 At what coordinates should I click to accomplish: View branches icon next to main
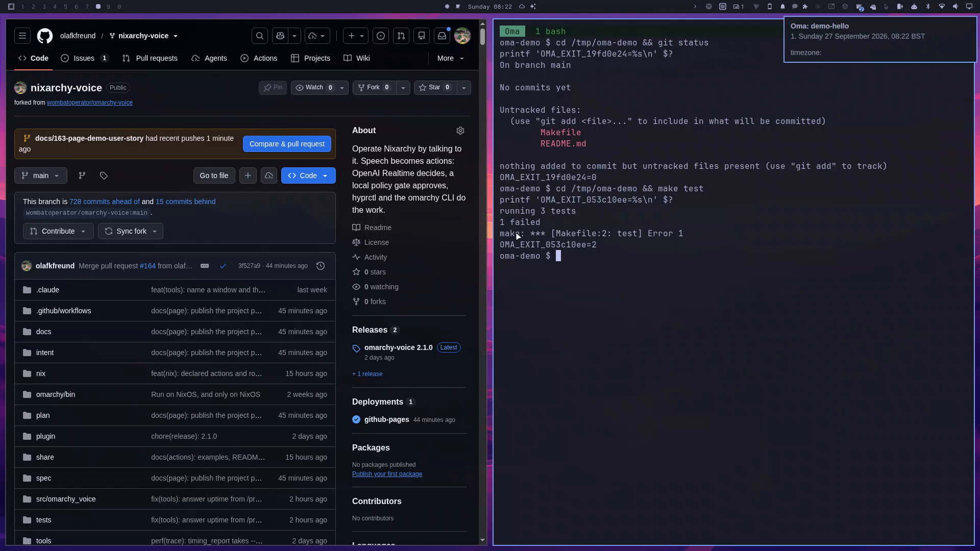pyautogui.click(x=82, y=176)
